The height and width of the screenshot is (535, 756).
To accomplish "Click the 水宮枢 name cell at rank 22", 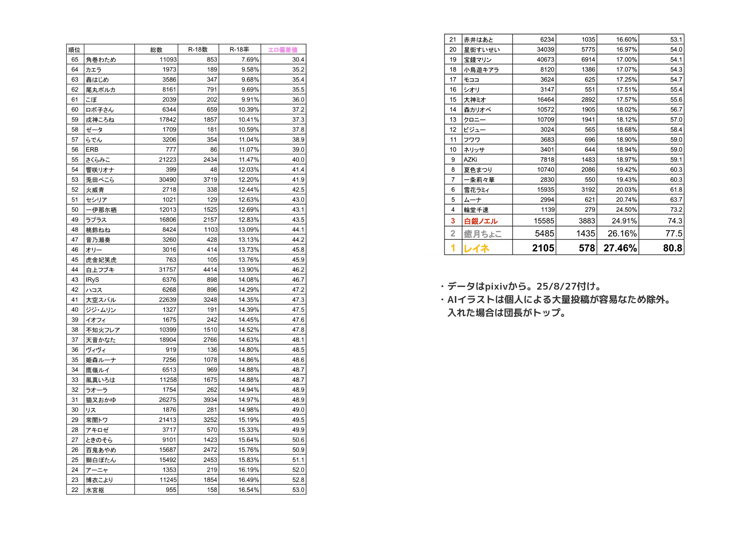I will 95,490.
